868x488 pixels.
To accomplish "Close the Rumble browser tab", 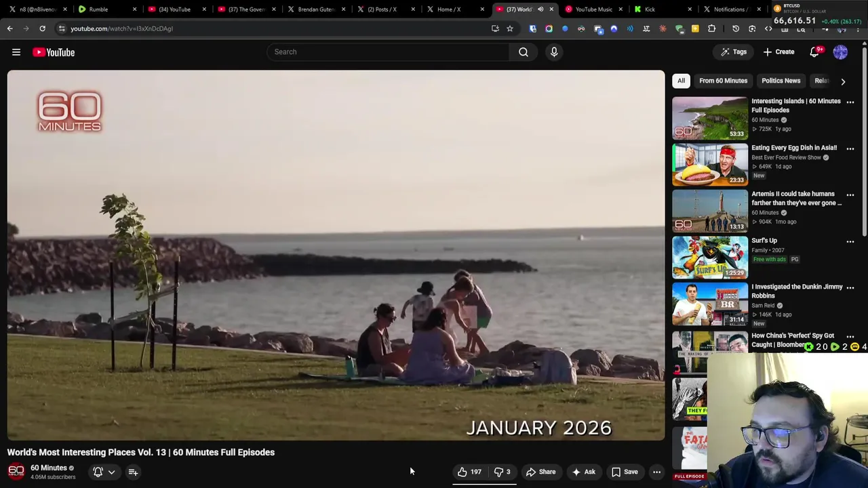I will point(134,9).
